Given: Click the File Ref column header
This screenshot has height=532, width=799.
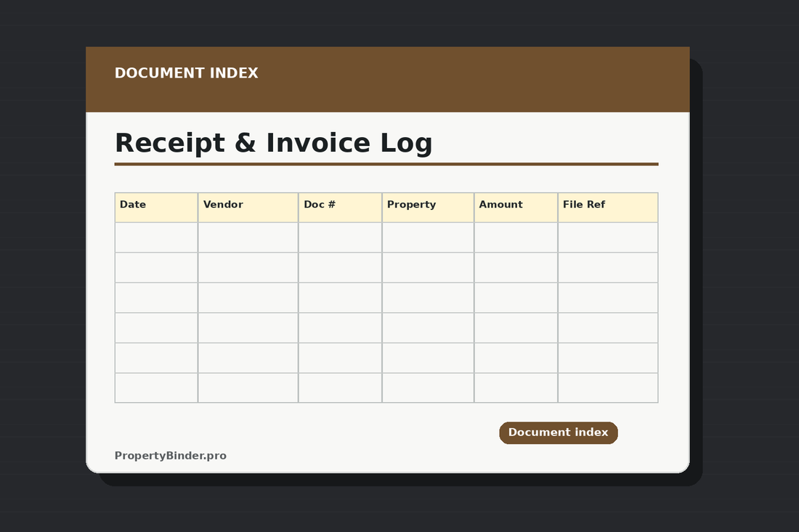Looking at the screenshot, I should point(608,207).
